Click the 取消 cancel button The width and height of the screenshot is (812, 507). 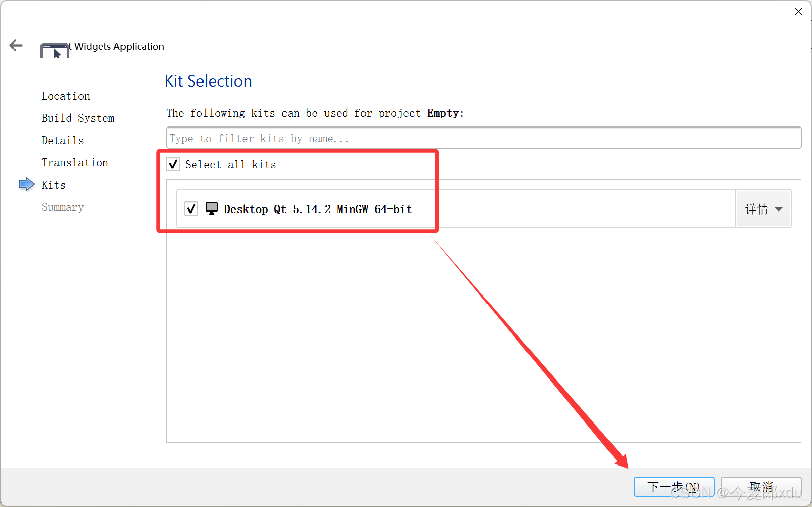pyautogui.click(x=761, y=487)
